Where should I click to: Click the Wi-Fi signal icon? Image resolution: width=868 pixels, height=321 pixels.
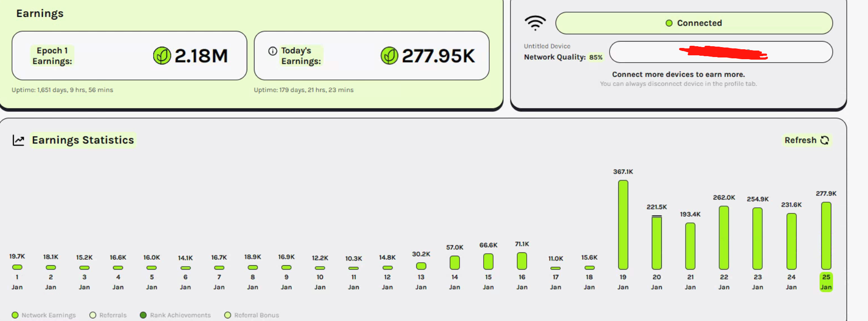(x=535, y=23)
